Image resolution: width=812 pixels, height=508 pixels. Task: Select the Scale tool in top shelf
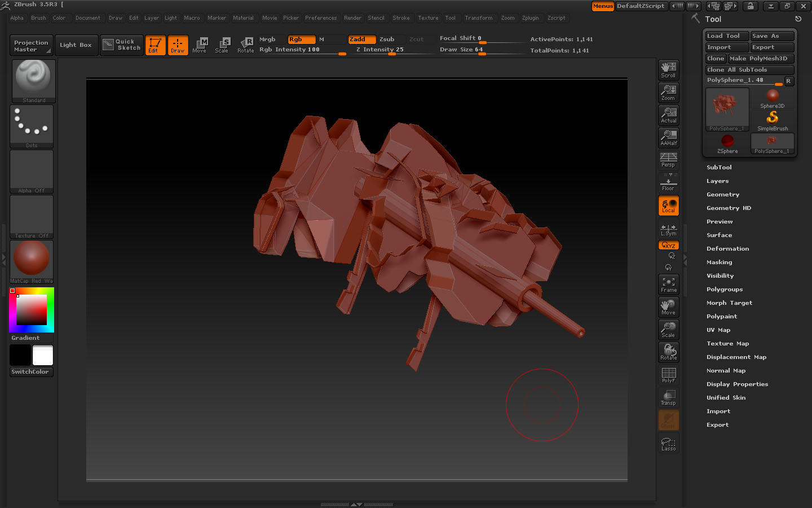click(x=222, y=45)
